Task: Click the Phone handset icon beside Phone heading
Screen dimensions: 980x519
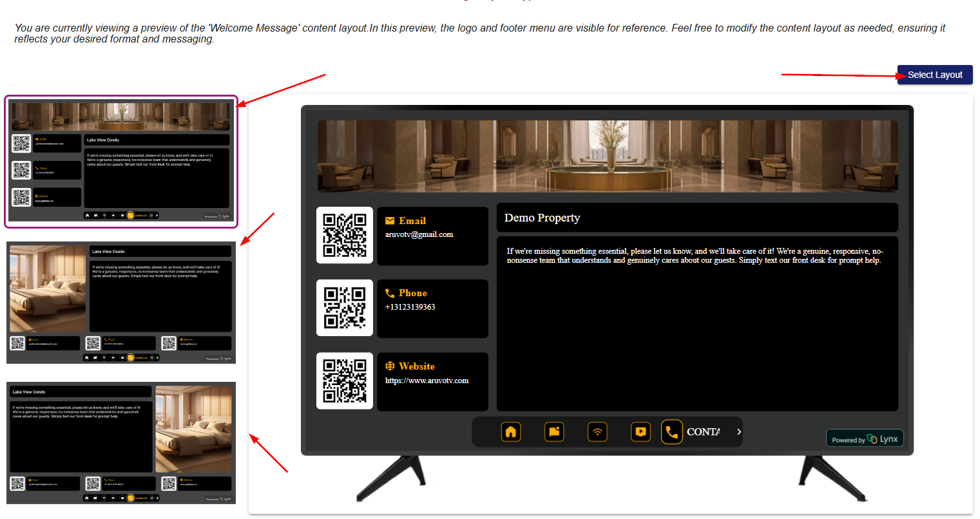Action: point(390,293)
